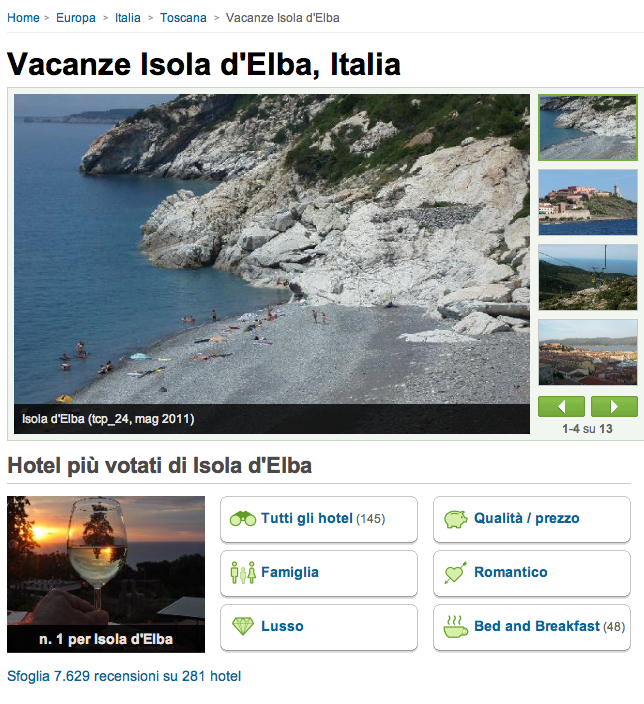Open the Home breadcrumb link
Viewport: 644px width, 704px height.
tap(23, 18)
